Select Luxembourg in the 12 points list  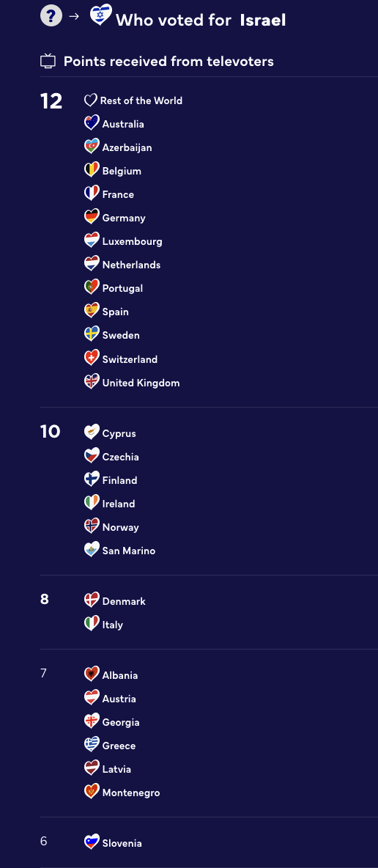(133, 241)
